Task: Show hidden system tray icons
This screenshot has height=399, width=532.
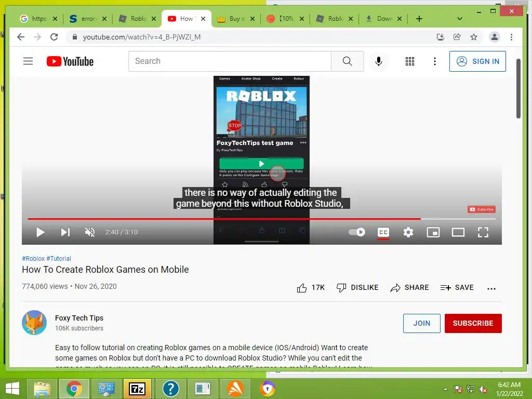Action: pyautogui.click(x=445, y=389)
